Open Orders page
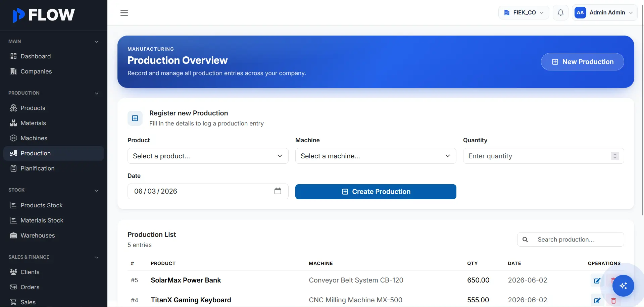This screenshot has height=307, width=644. (x=54, y=287)
